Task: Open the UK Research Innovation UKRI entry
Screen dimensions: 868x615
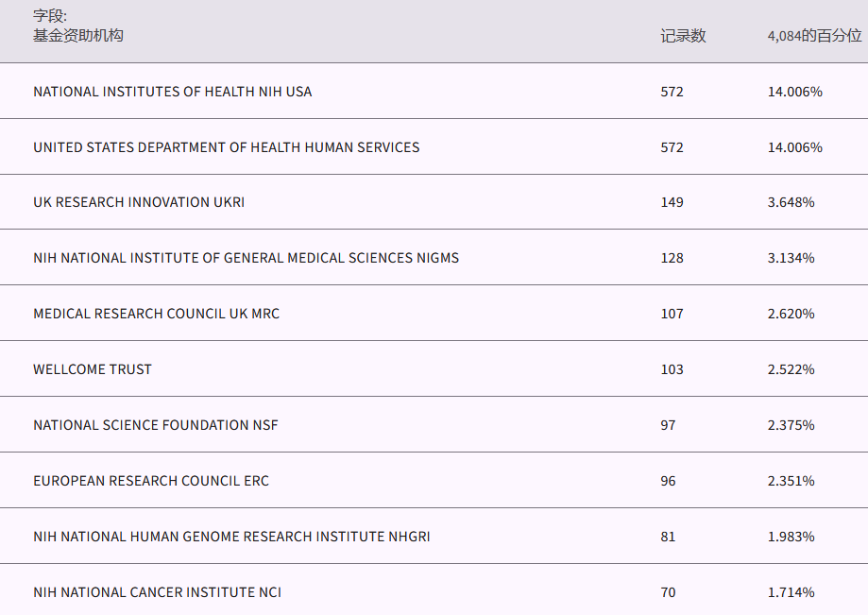Action: 139,202
